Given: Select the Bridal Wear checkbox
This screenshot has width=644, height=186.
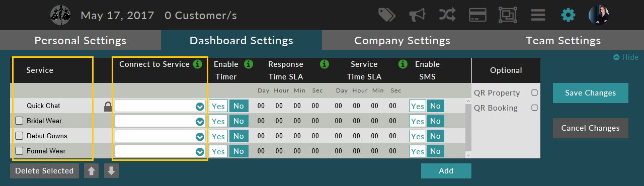Looking at the screenshot, I should coord(19,121).
